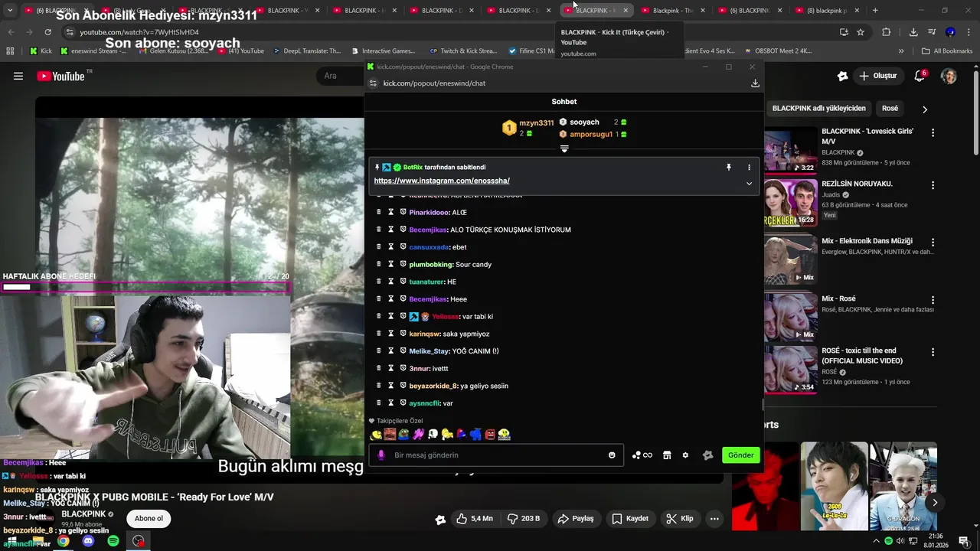Open the YouTube hamburger guide menu
The image size is (980, 551).
(18, 76)
